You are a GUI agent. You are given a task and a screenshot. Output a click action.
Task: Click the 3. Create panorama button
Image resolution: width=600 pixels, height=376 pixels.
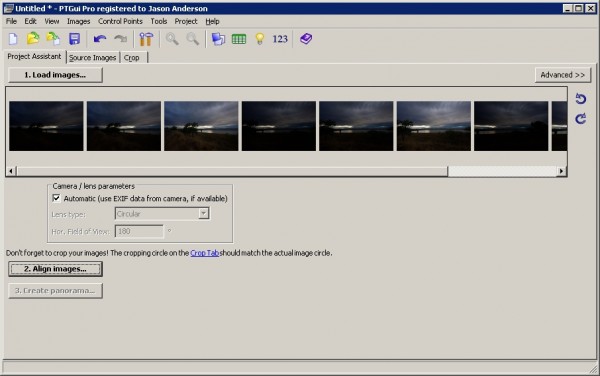click(x=55, y=291)
